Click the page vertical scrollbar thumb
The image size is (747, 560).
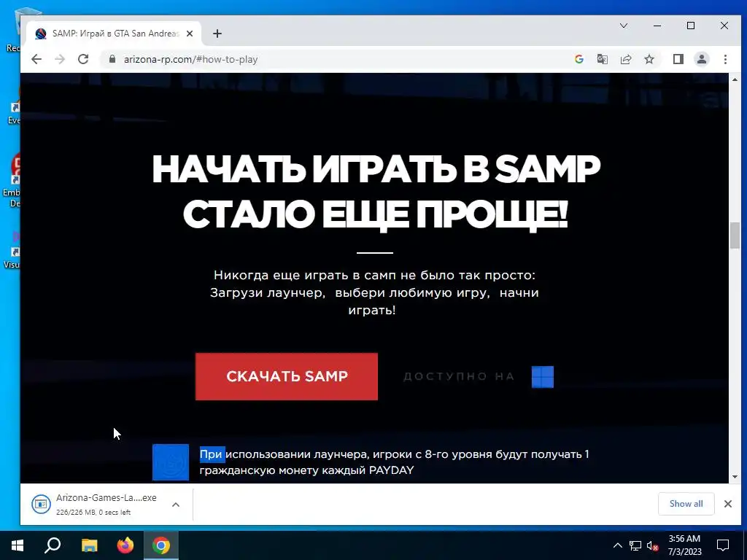734,236
